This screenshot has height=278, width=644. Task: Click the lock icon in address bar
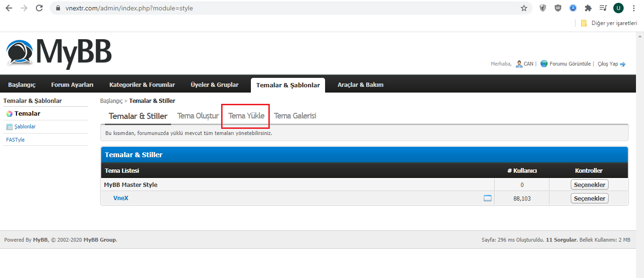(58, 8)
